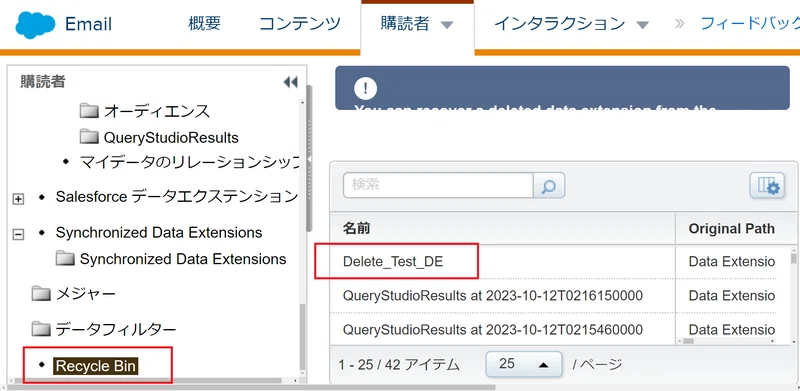Click Original Path cell for 2023-10-12T0215460000 row
This screenshot has width=800, height=391.
point(732,329)
